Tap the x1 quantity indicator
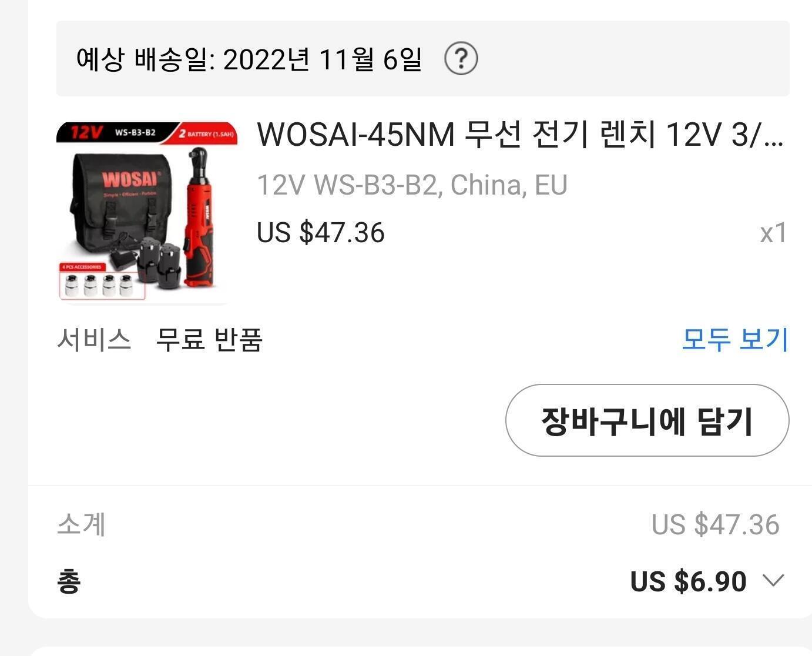812x656 pixels. click(x=773, y=233)
